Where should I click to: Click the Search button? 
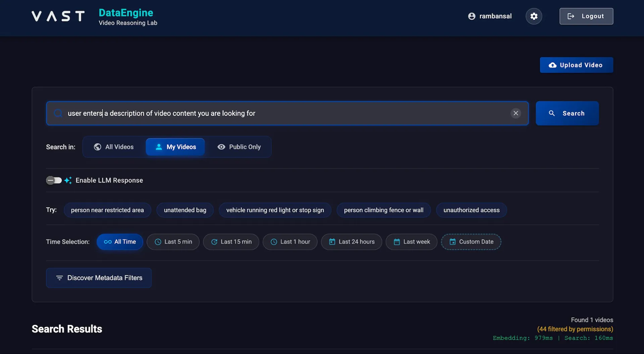[x=567, y=113]
